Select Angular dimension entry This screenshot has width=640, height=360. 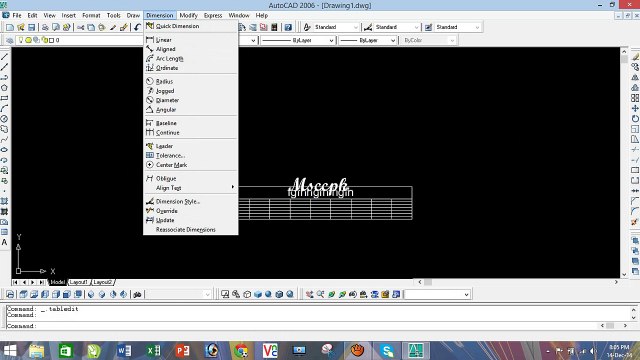(191, 109)
